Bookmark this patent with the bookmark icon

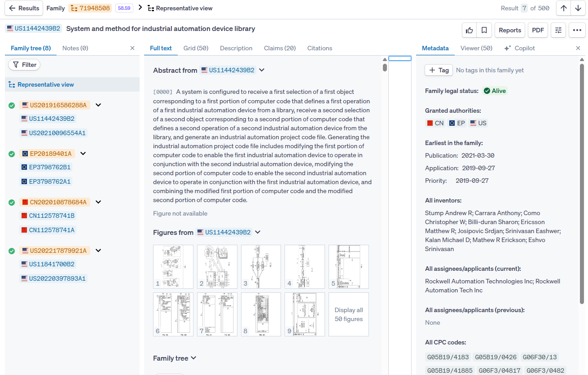click(484, 30)
